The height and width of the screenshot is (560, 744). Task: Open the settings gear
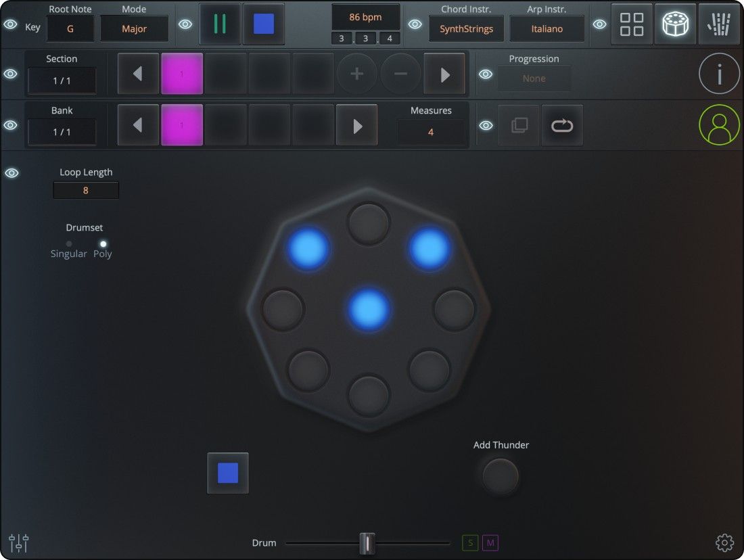tap(724, 542)
